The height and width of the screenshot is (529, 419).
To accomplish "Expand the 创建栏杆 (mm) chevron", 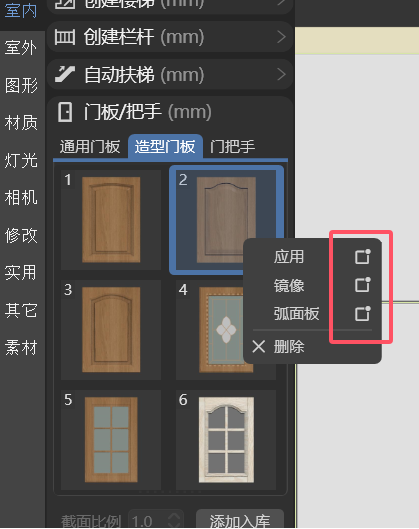I will 281,37.
